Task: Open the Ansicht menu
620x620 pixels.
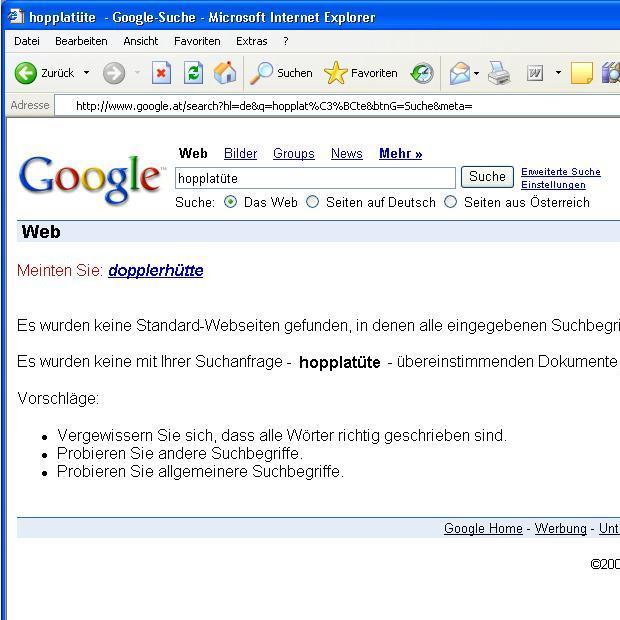Action: click(x=140, y=41)
